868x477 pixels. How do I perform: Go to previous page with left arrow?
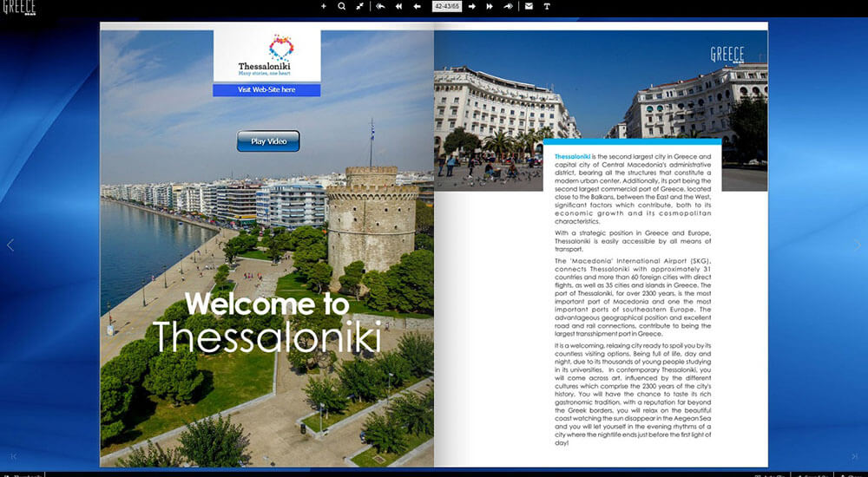(x=417, y=6)
